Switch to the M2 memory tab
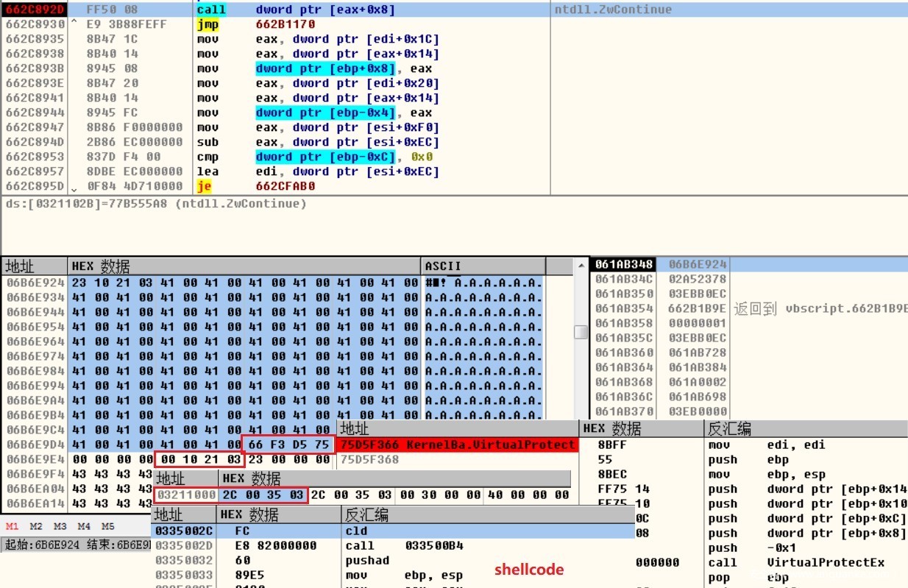Screen dimensions: 908x588 (x=36, y=526)
